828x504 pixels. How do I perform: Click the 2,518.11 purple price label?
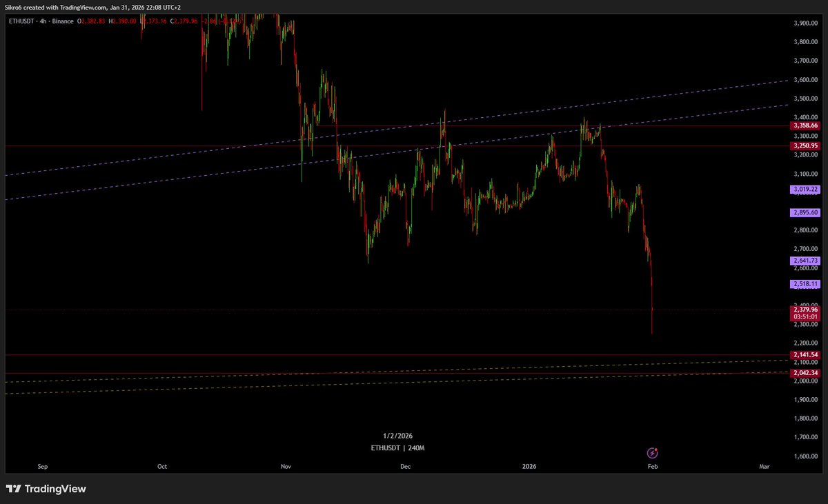806,284
